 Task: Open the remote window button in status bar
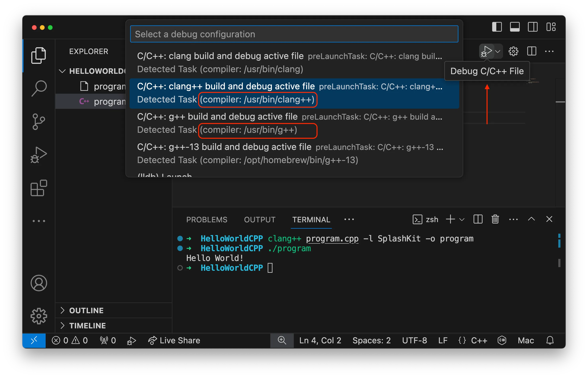pyautogui.click(x=34, y=341)
